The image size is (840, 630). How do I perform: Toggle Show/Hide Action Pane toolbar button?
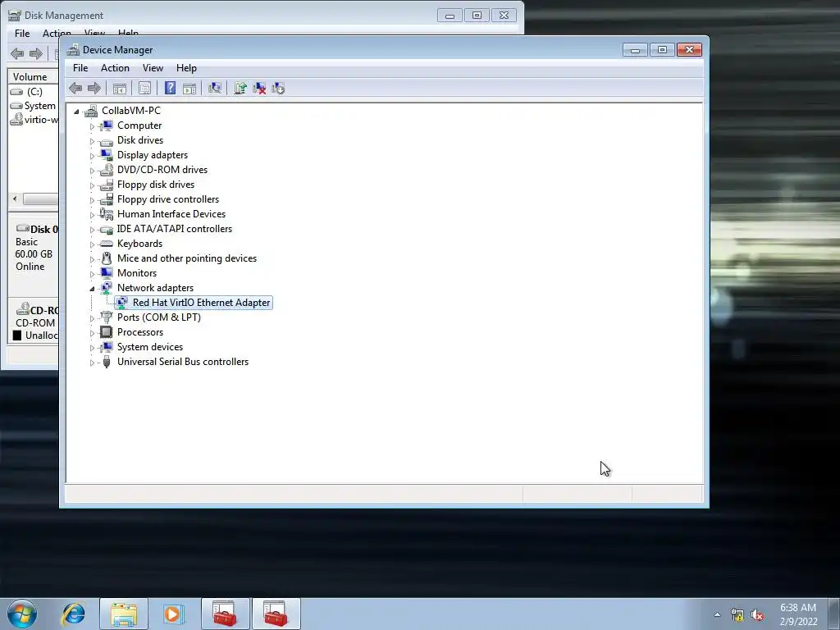click(189, 89)
